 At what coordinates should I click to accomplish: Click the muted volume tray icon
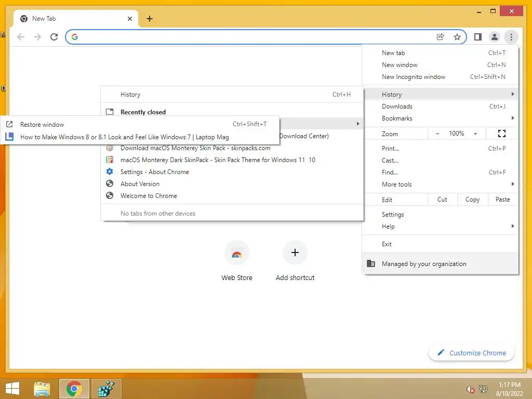(470, 389)
